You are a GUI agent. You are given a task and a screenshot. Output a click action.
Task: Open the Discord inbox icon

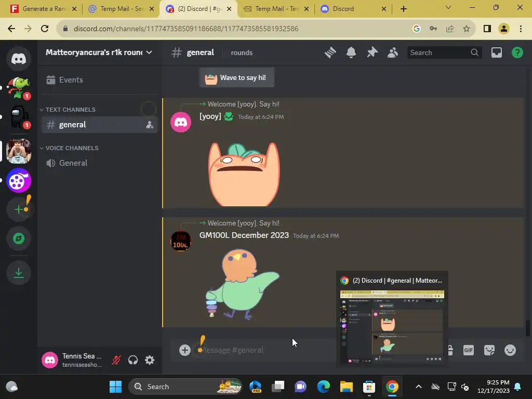point(496,52)
